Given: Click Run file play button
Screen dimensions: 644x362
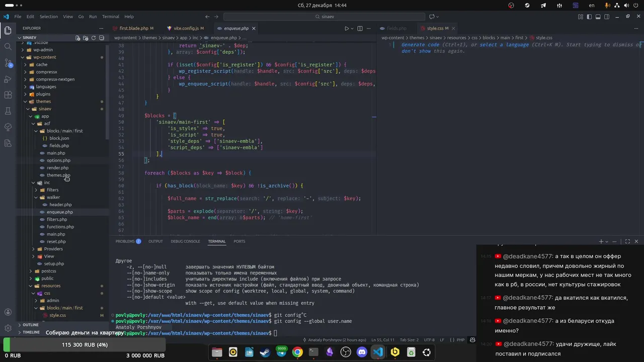Looking at the screenshot, I should click(x=347, y=29).
